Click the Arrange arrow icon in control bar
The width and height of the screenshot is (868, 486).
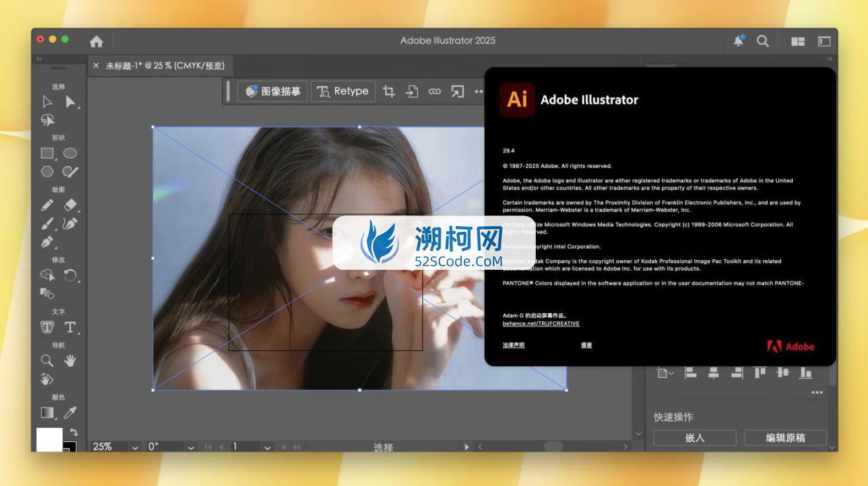pos(458,92)
